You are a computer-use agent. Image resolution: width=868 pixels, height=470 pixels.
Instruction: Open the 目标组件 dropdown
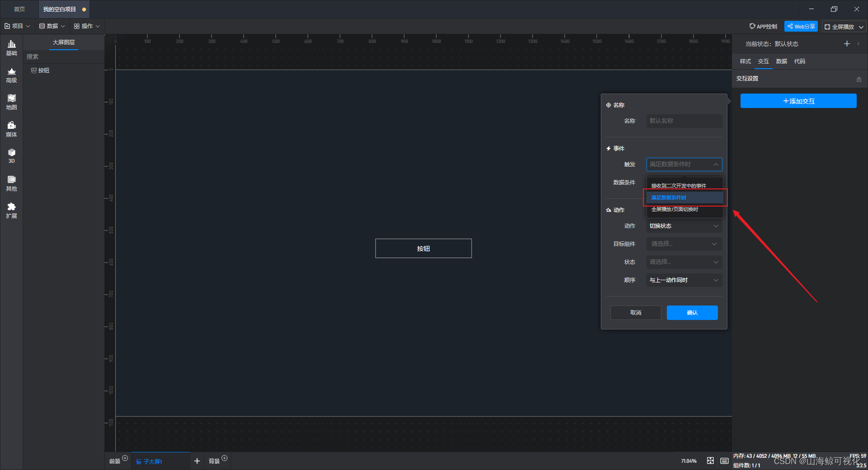pos(684,244)
